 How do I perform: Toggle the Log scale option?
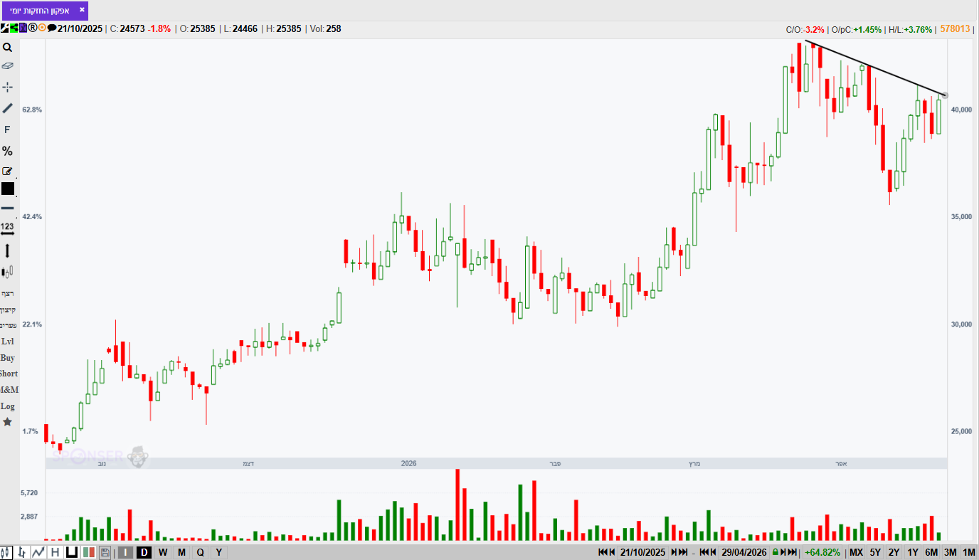tap(7, 406)
